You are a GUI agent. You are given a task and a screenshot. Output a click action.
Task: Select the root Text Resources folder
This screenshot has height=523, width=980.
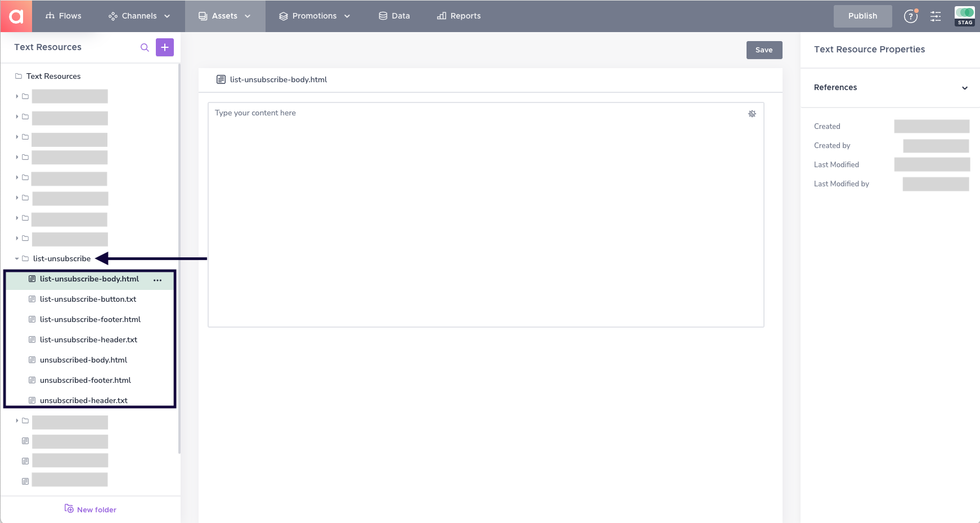pyautogui.click(x=53, y=76)
